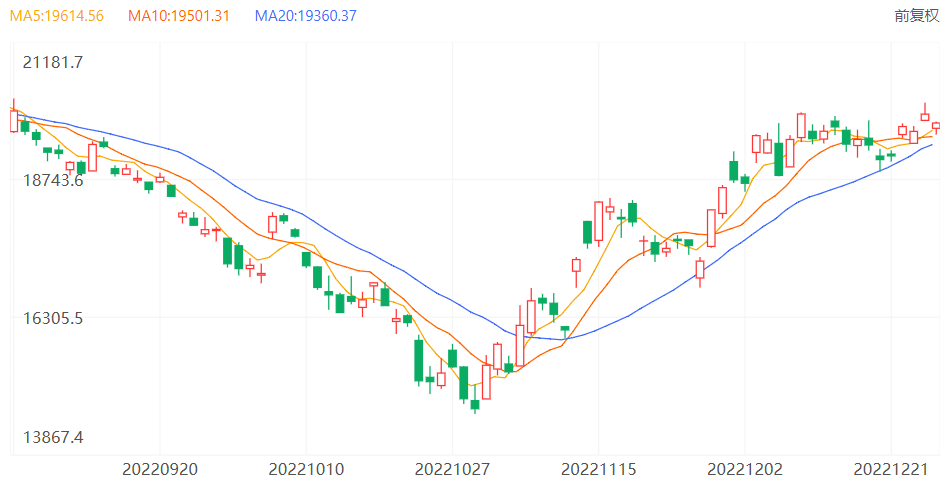Select the 20221027 date axis label
Viewport: 946px width, 481px height.
tap(452, 469)
